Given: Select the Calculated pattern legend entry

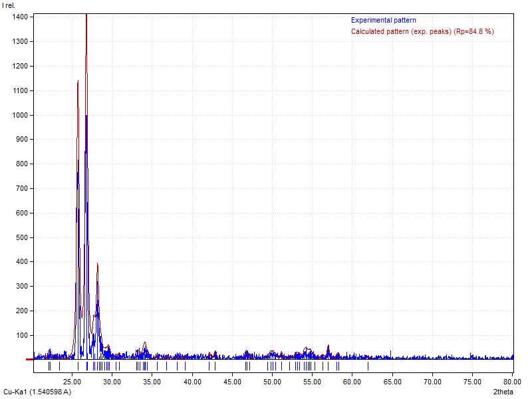Looking at the screenshot, I should (422, 31).
